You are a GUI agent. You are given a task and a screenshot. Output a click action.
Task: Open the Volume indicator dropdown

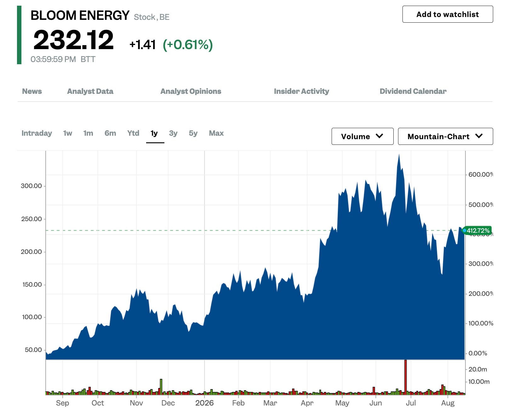362,136
